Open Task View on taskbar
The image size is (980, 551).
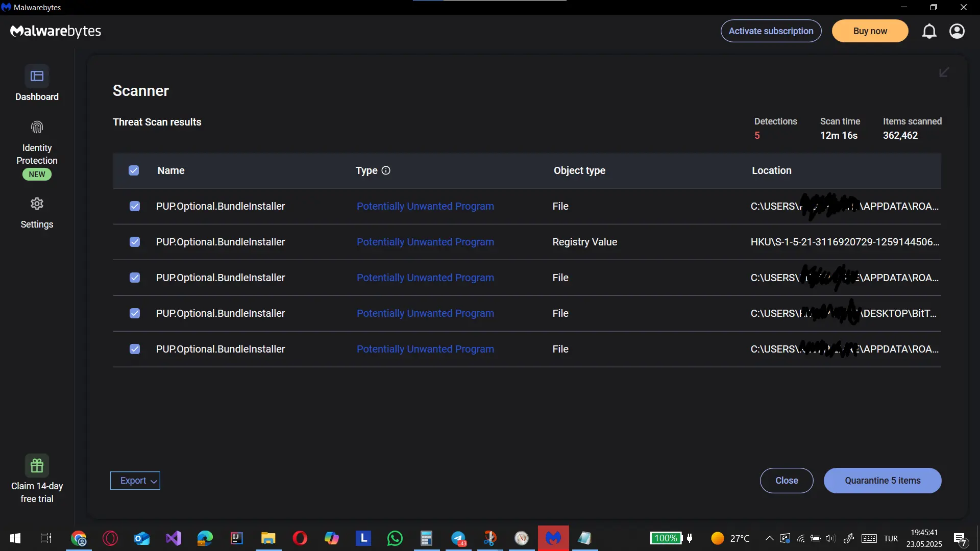point(46,538)
